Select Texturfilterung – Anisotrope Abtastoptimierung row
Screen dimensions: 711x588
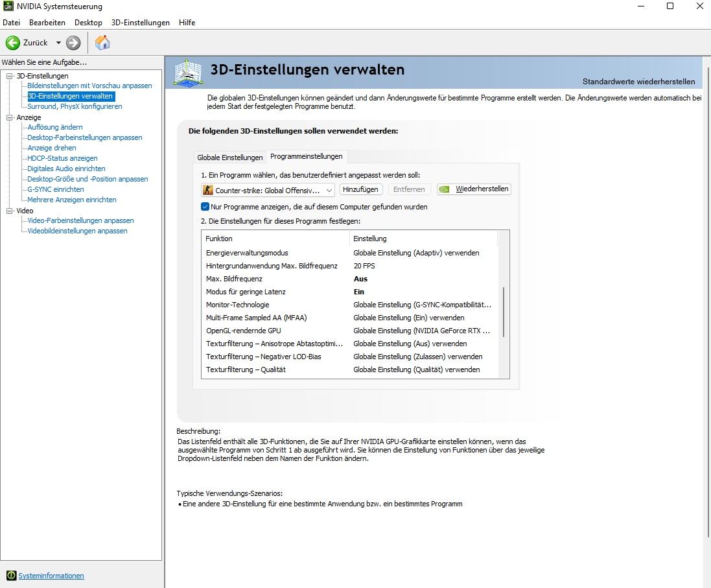349,344
